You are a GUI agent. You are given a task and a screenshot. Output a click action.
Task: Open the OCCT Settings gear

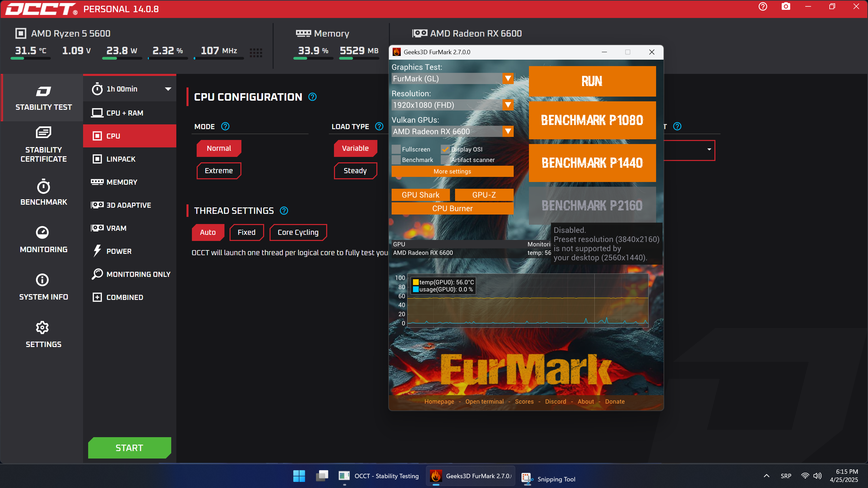tap(43, 335)
